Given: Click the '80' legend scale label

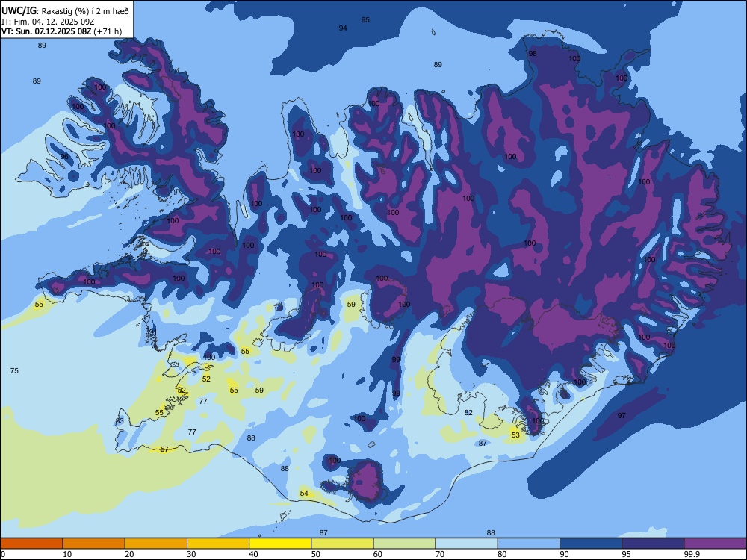Looking at the screenshot, I should pyautogui.click(x=502, y=554).
